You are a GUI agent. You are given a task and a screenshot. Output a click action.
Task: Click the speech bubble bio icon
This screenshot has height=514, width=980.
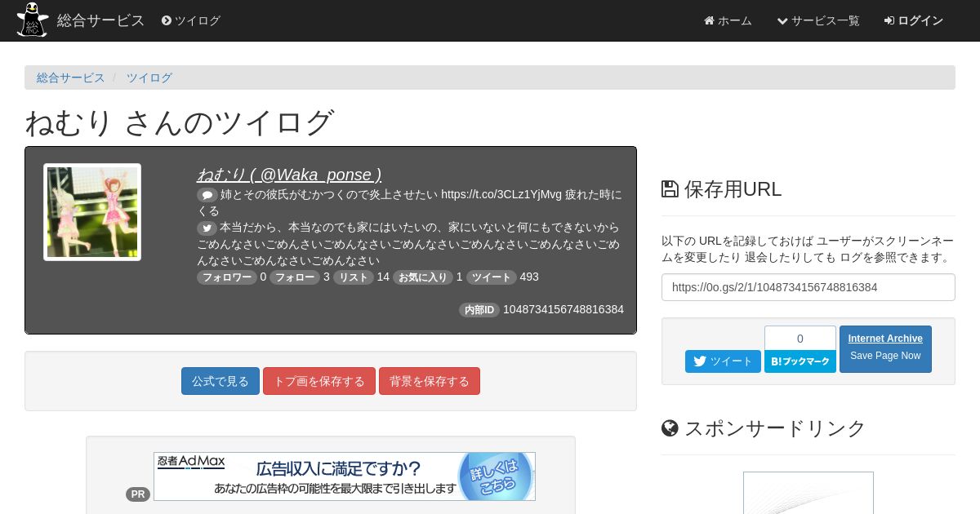(x=207, y=195)
